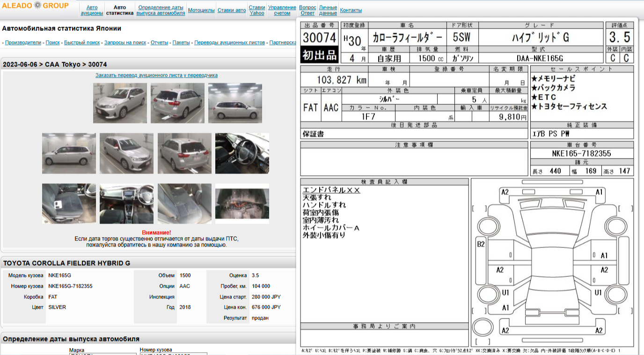The width and height of the screenshot is (644, 355).
Task: Open the side-profile car photo in second row
Action: [69, 153]
